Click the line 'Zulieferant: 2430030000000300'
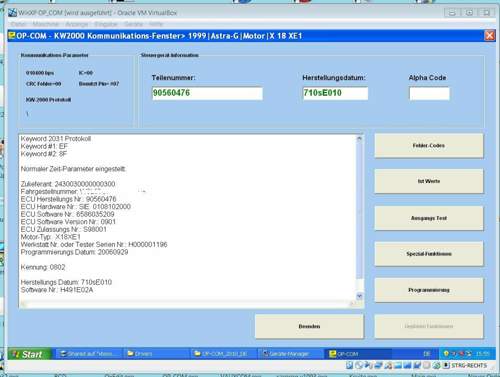 point(68,184)
